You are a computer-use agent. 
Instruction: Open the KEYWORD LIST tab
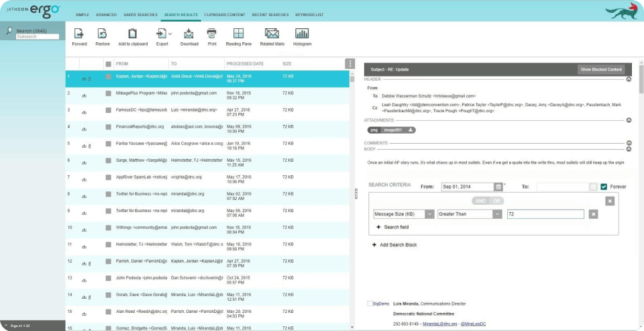coord(309,15)
